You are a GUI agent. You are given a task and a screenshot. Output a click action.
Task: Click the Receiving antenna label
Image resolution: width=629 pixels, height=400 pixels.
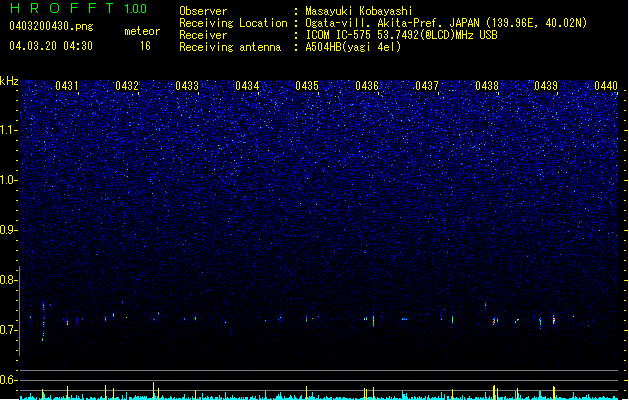(x=230, y=47)
